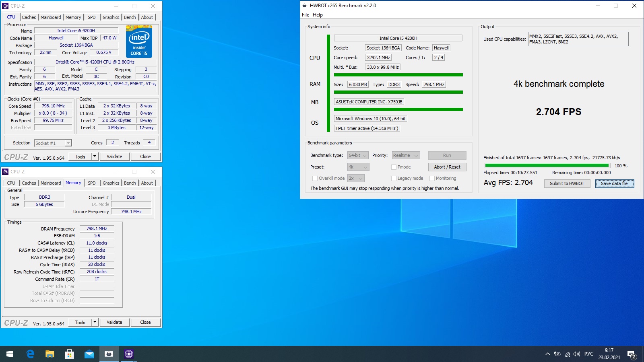Open the Overkill 2x multiplier dropdown
644x362 pixels.
[x=356, y=178]
